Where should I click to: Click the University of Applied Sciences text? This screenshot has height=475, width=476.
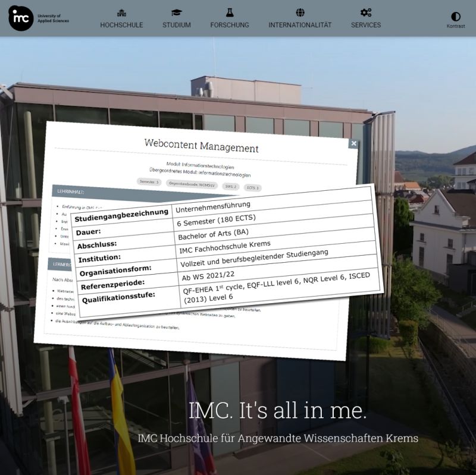[x=53, y=18]
